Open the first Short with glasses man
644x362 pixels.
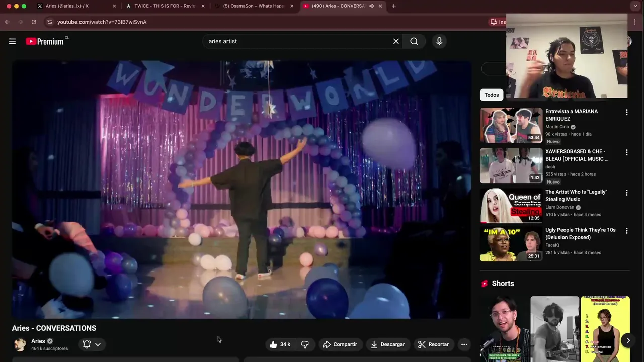click(x=505, y=329)
